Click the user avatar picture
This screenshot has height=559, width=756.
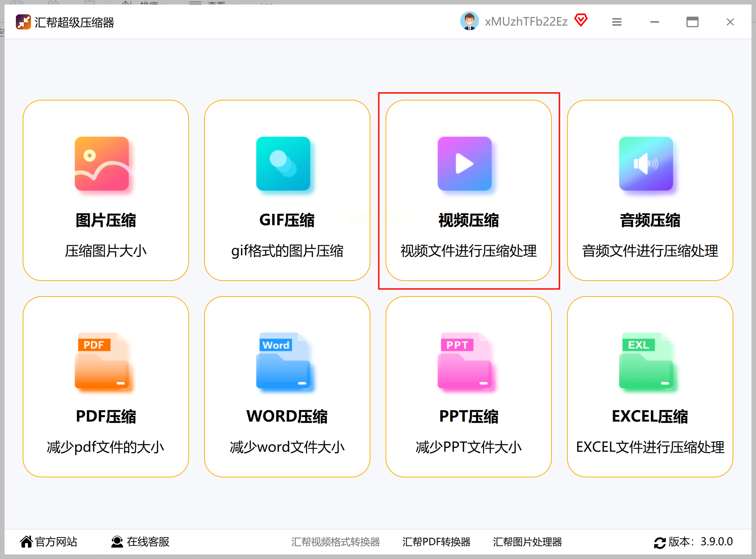click(x=469, y=21)
